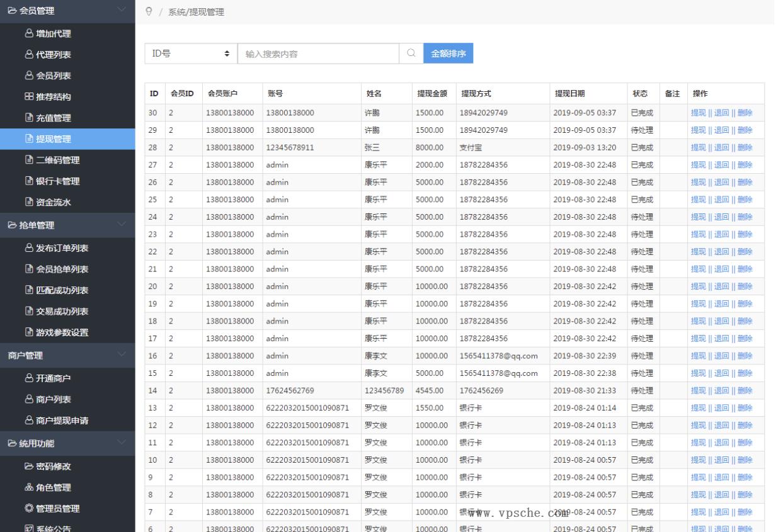Screen dimensions: 783x532
Task: Open the ID号 search-field dropdown
Action: click(191, 54)
